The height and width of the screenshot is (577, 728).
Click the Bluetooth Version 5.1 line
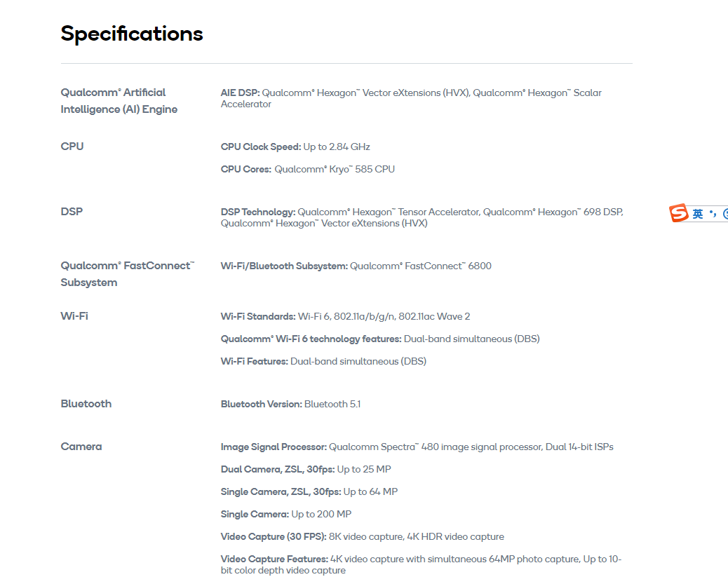(x=290, y=405)
